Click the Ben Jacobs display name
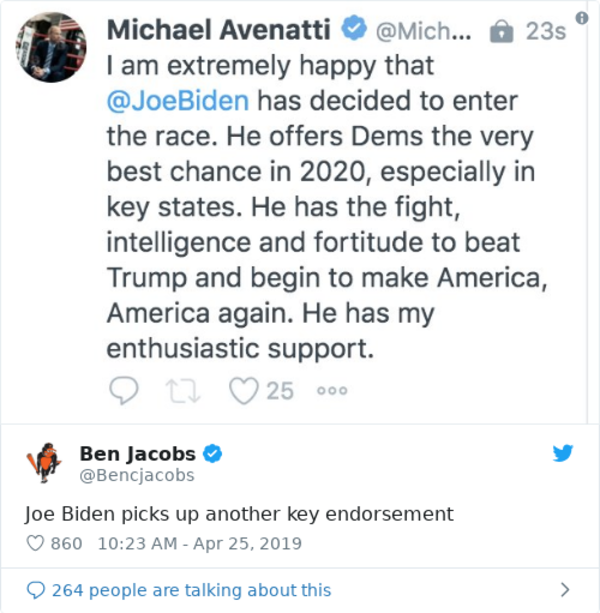The image size is (600, 613). pos(137,454)
